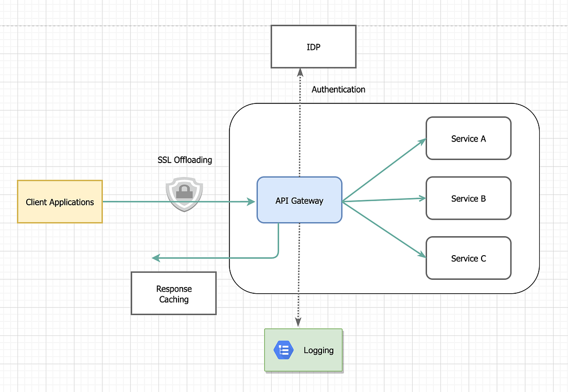Toggle selection of Service C box
Viewport: 568px width, 392px height.
(x=468, y=258)
